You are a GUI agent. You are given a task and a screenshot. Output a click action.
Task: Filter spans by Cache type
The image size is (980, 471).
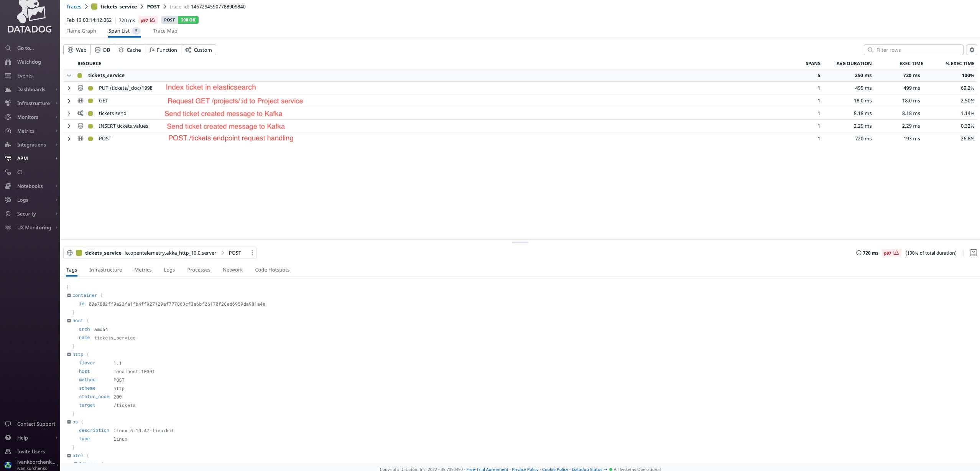130,50
